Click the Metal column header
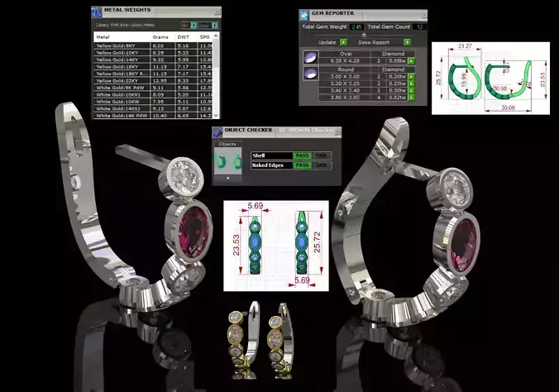Screen dimensions: 559x392 [103, 37]
